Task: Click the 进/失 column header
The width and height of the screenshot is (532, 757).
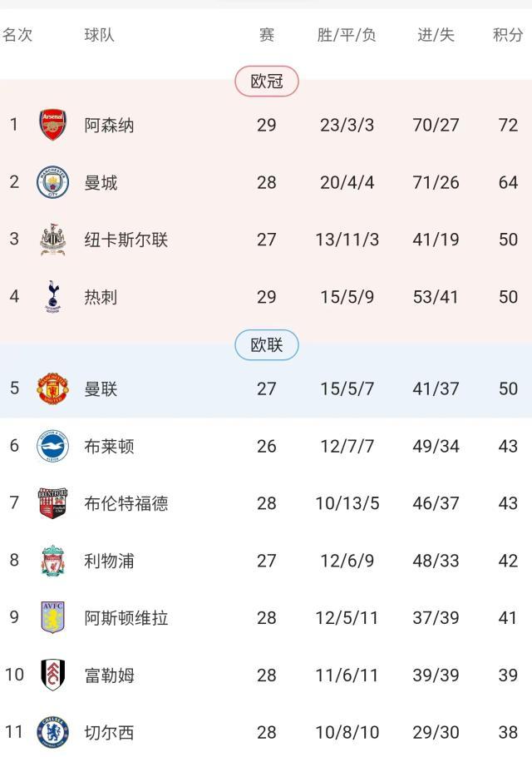Action: (436, 35)
